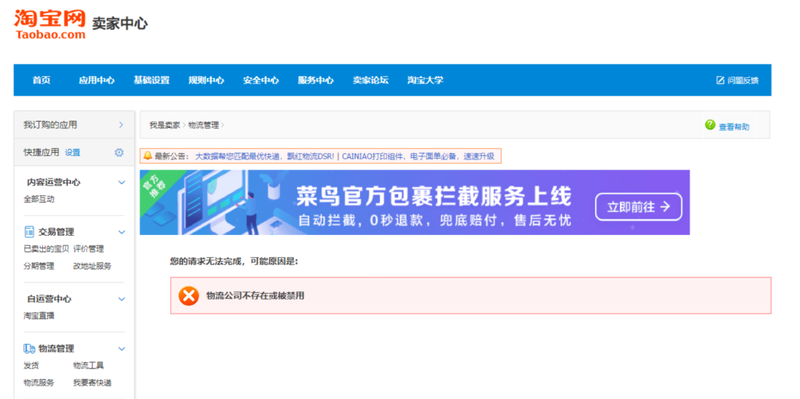Collapse the 内容运营中心 section chevron

pos(121,182)
